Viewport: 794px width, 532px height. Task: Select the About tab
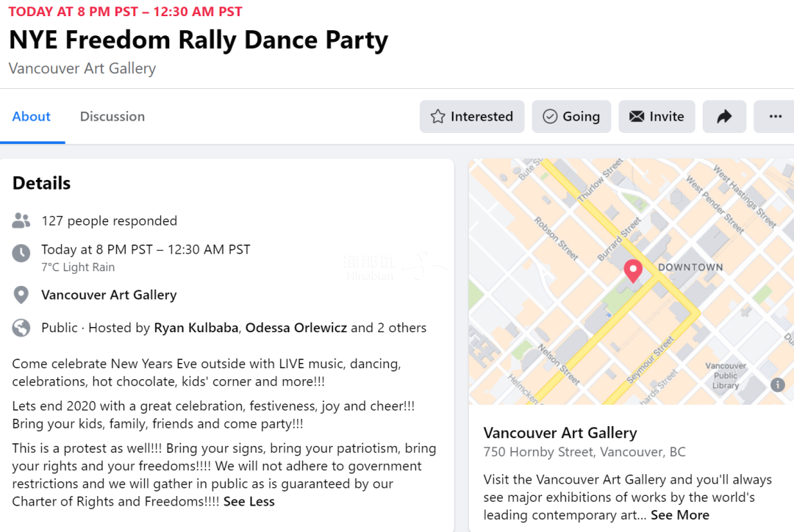coord(32,117)
